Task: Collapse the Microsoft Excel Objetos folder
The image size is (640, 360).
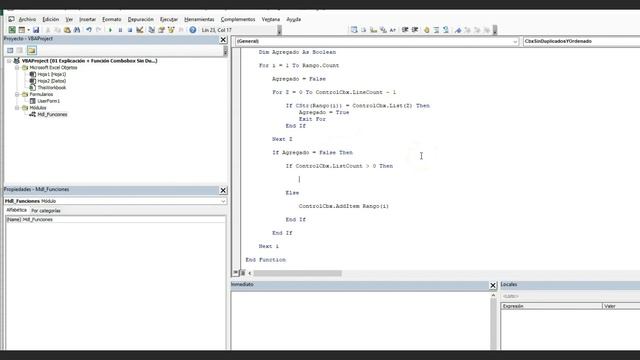Action: (17, 67)
